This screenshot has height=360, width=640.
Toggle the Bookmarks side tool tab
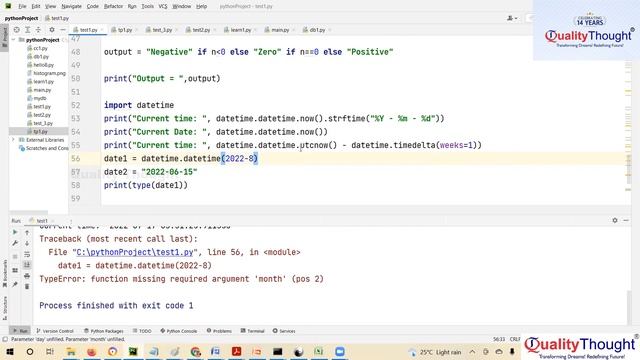[4, 274]
